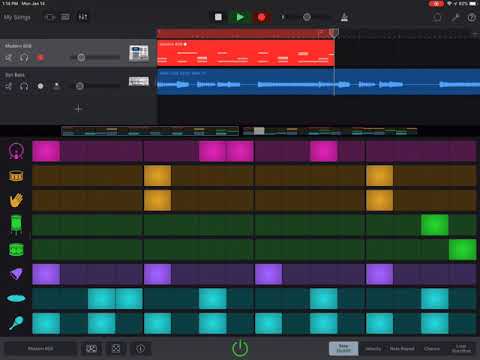Select the green tom drum row icon
Screen dimensions: 480x360
pyautogui.click(x=16, y=249)
